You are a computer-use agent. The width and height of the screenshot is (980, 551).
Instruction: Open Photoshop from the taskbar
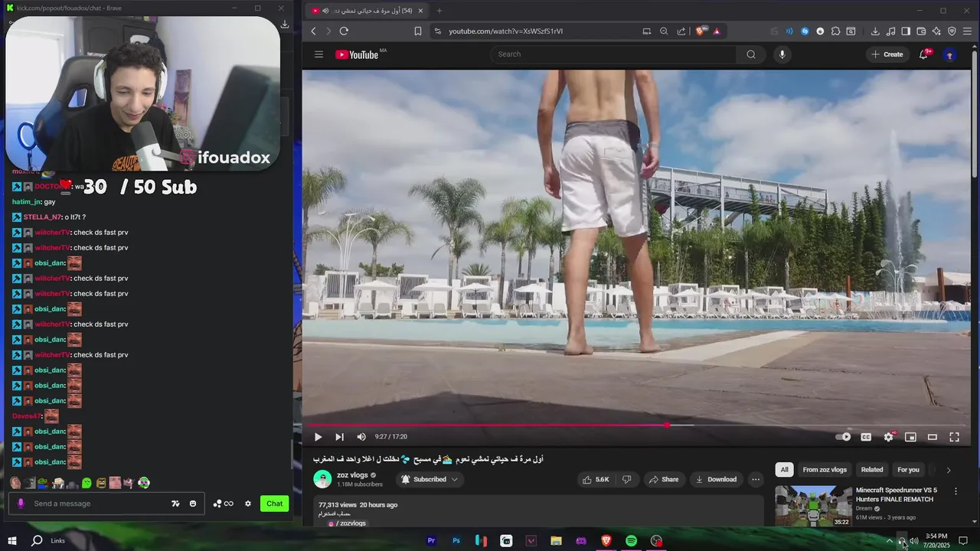[456, 541]
